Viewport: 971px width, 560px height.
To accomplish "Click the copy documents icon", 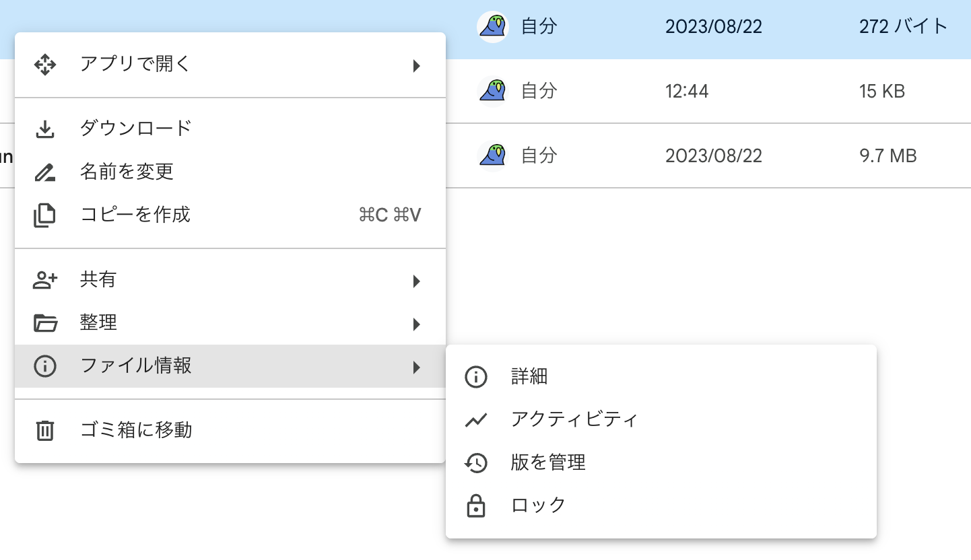I will point(44,215).
